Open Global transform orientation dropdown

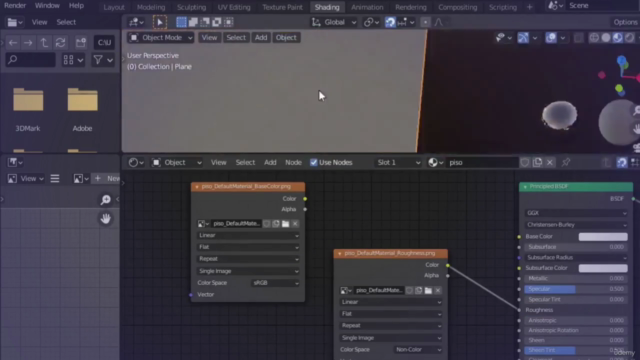[334, 22]
